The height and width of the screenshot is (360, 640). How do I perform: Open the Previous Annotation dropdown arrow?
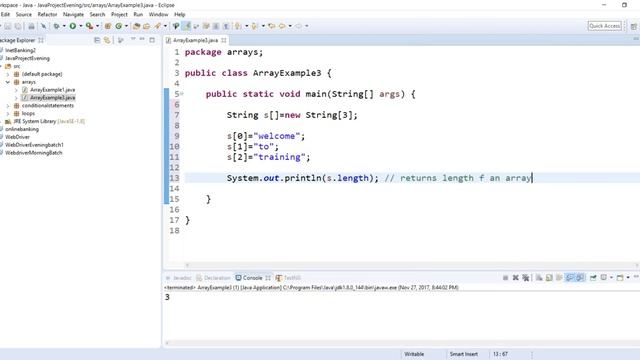tap(263, 26)
